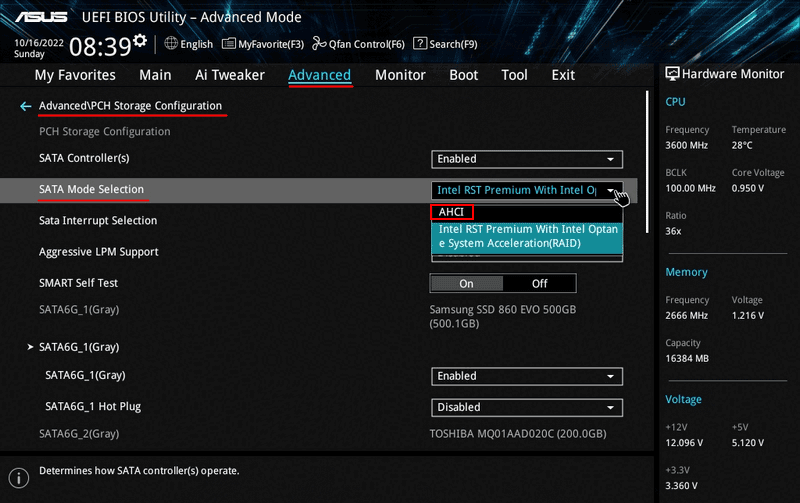Image resolution: width=800 pixels, height=503 pixels.
Task: Click the 36x ratio value
Action: point(673,232)
